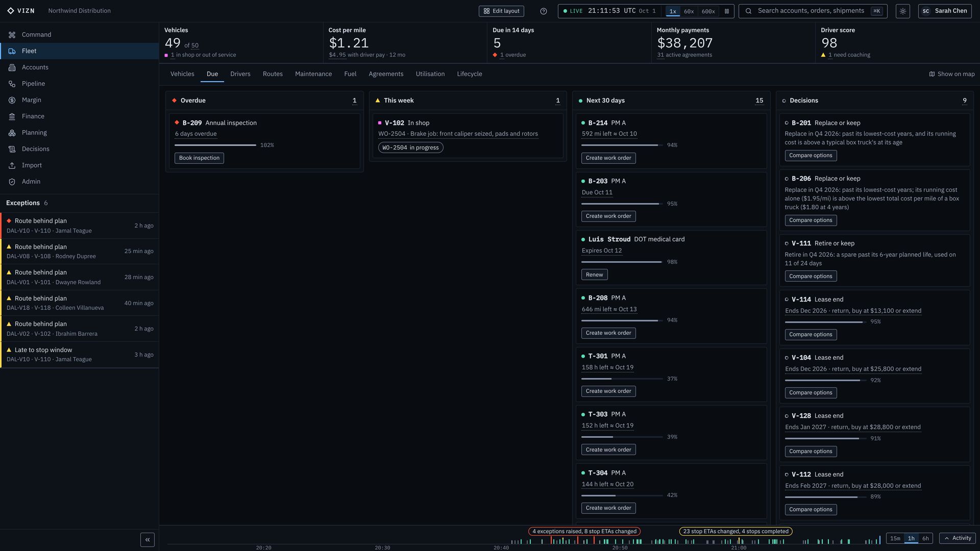Pause the live clock playback

[727, 11]
